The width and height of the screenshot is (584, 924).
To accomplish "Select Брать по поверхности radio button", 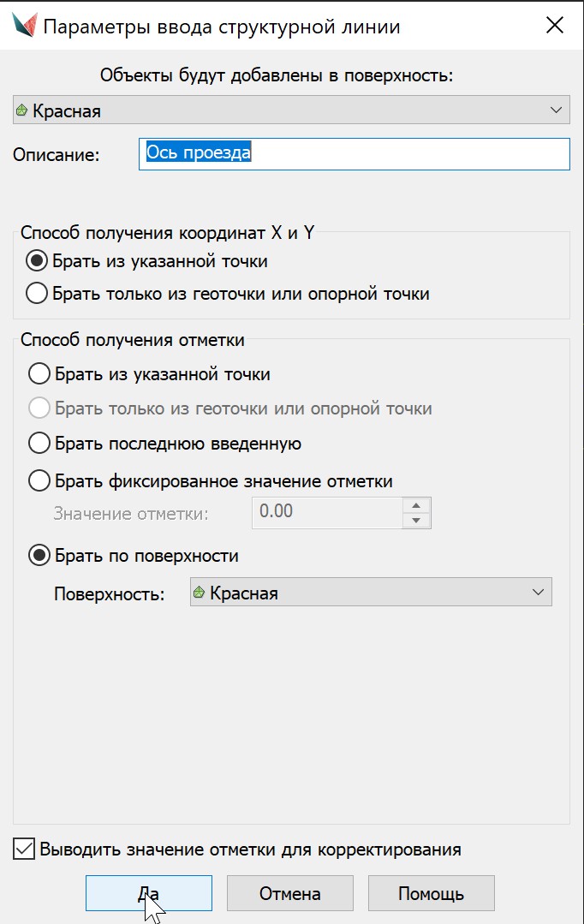I will [x=39, y=556].
